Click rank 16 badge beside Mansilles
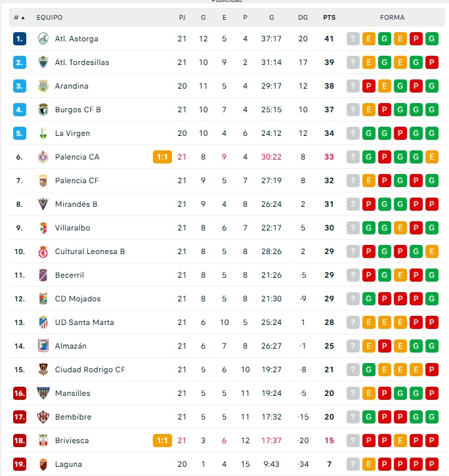Screen dimensions: 449x476 tap(20, 393)
